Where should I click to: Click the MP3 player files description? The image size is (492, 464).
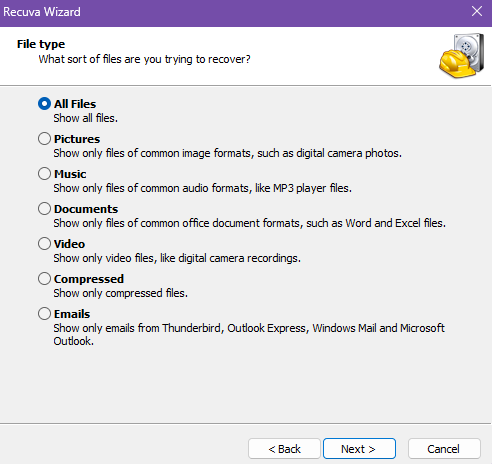point(202,188)
